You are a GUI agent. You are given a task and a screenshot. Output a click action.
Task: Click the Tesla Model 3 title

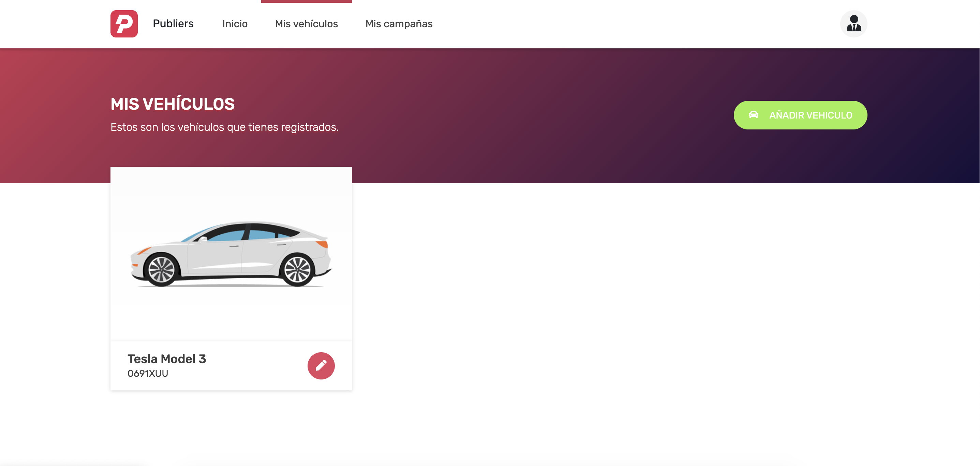pyautogui.click(x=167, y=358)
